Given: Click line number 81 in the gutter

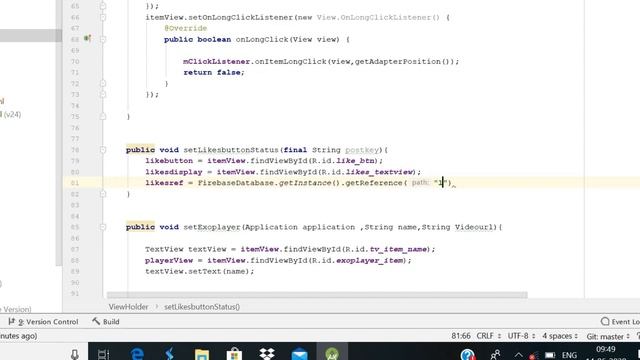Looking at the screenshot, I should coord(75,183).
